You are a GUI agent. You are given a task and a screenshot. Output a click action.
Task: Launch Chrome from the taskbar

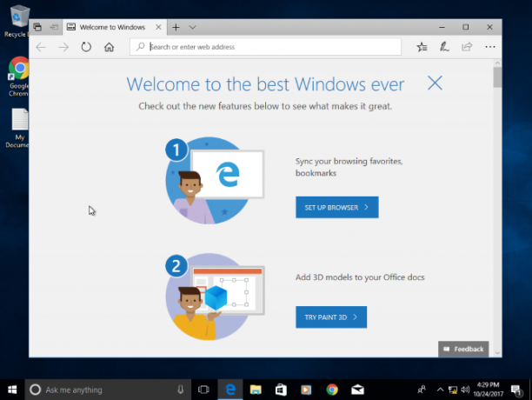point(332,390)
